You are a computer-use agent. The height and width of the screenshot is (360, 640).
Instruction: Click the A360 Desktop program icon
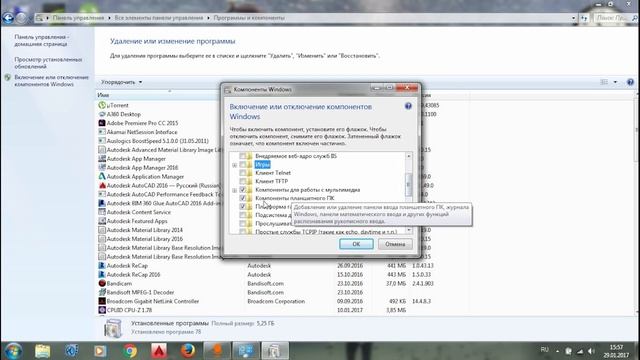tap(102, 114)
